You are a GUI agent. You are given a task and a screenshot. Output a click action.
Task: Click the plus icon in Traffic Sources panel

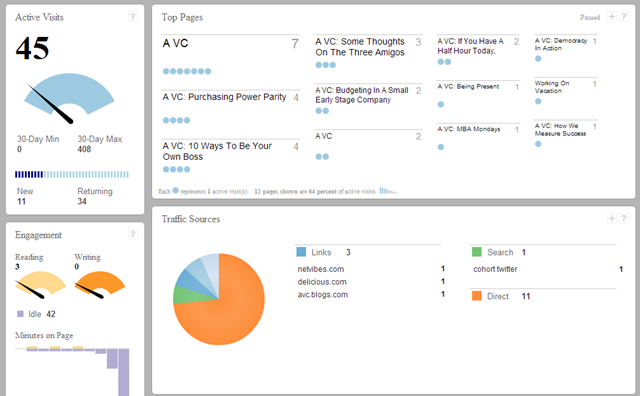(611, 218)
